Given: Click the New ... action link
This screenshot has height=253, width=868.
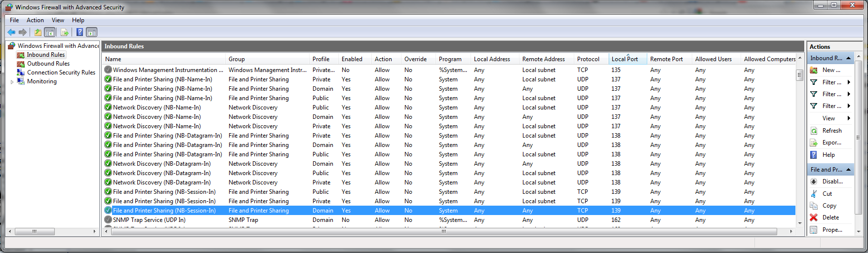Looking at the screenshot, I should [831, 70].
